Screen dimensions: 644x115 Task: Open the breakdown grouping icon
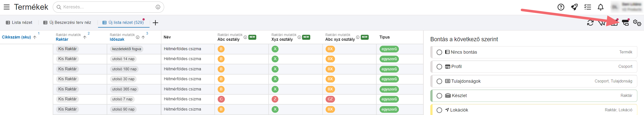(x=625, y=23)
